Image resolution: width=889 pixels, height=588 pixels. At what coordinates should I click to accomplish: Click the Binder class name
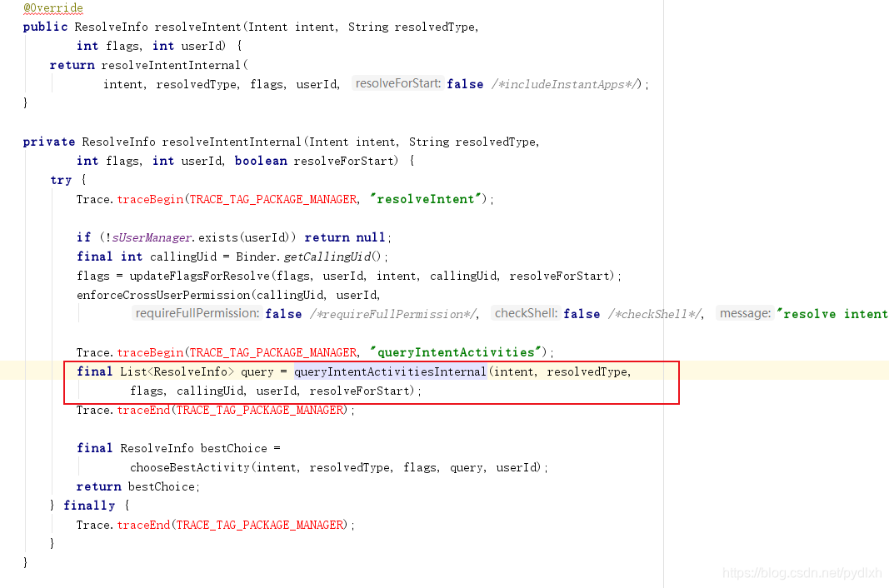[257, 257]
